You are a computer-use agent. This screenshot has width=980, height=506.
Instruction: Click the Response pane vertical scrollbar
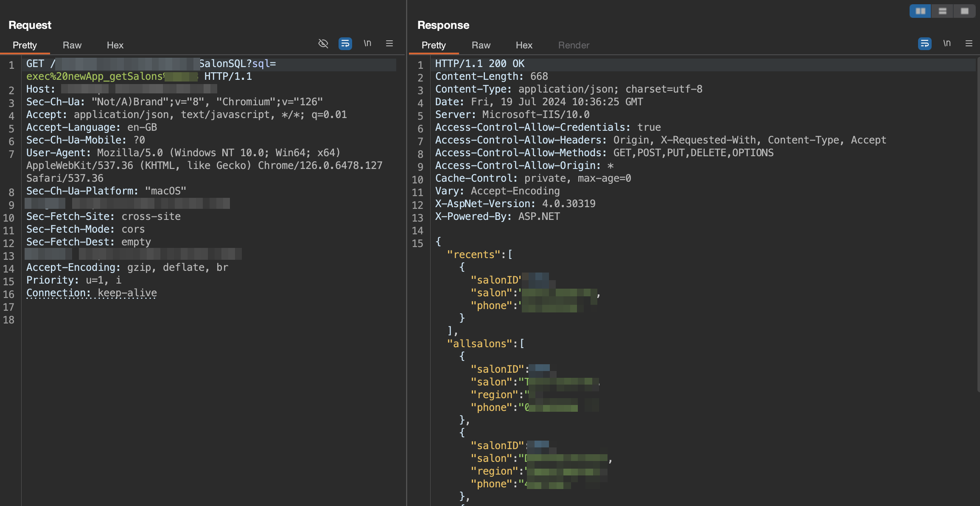978,225
